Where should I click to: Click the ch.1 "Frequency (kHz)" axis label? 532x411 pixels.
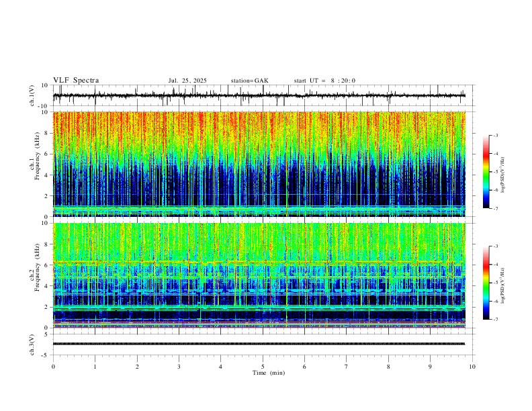pyautogui.click(x=38, y=154)
